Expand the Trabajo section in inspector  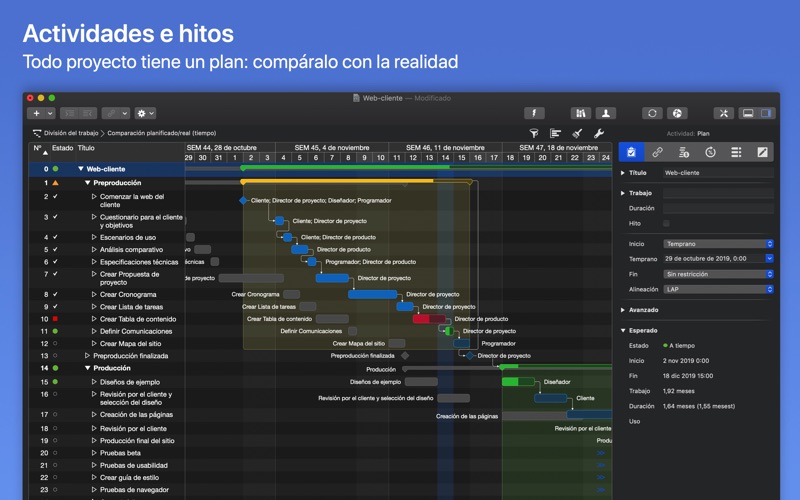click(622, 193)
